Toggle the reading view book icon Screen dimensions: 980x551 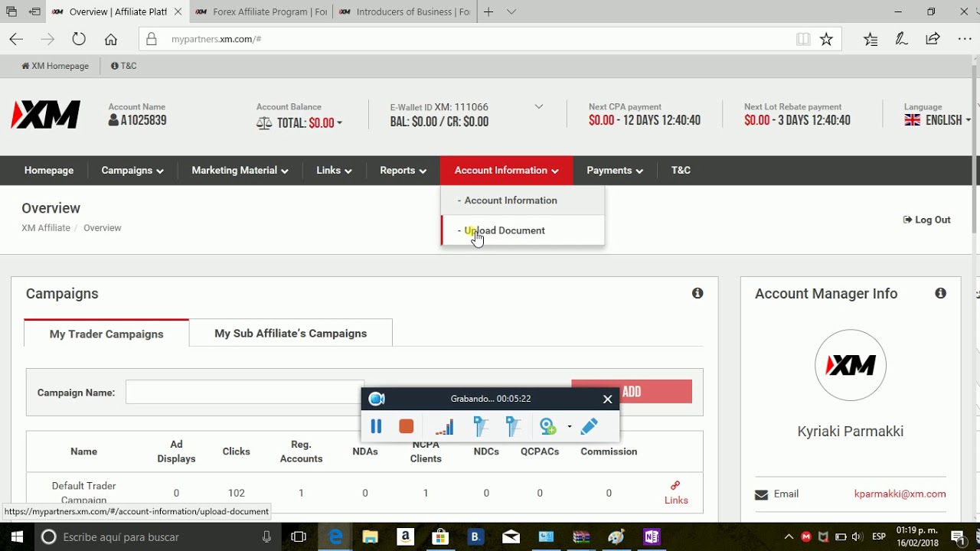point(803,39)
